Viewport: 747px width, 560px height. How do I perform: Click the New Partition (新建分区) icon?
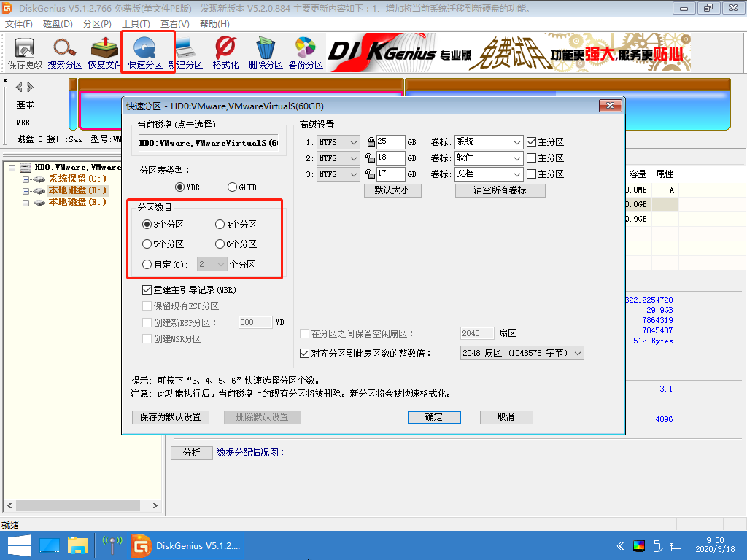(x=186, y=53)
